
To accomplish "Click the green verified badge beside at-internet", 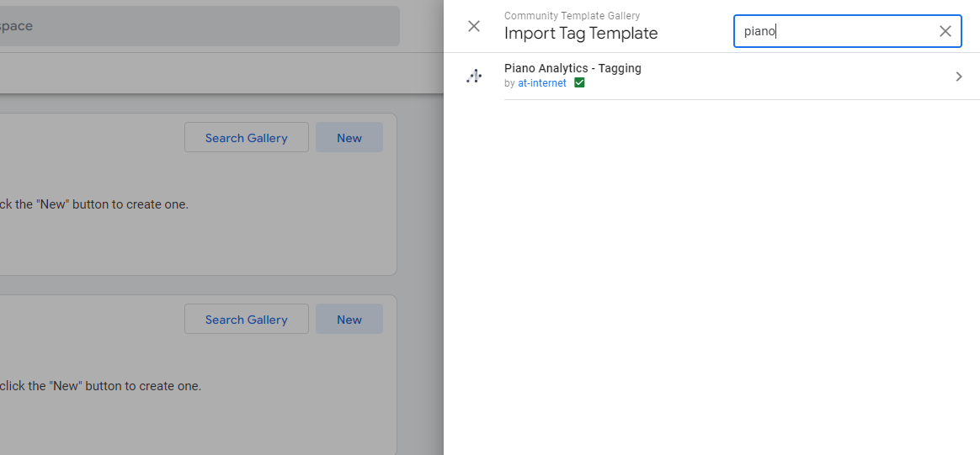I will point(579,83).
